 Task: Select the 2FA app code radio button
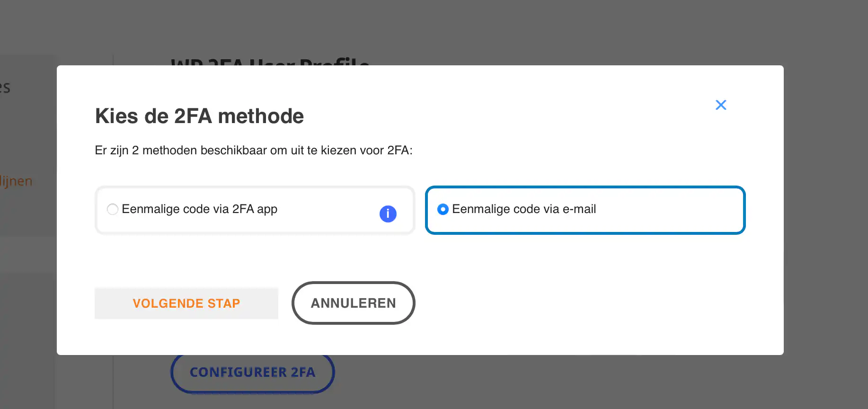click(x=113, y=209)
